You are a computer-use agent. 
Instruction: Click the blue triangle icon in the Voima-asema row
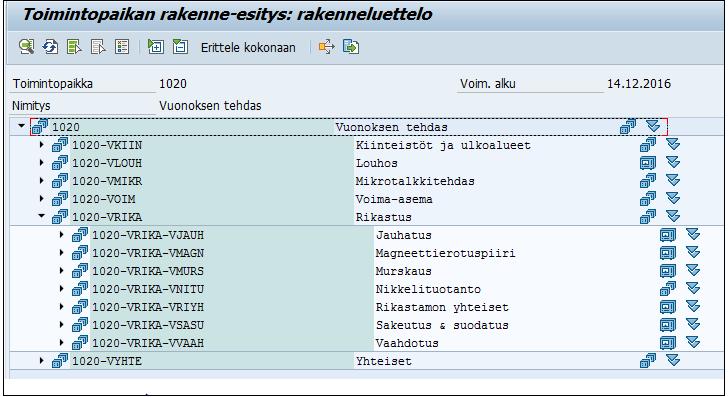click(x=673, y=198)
